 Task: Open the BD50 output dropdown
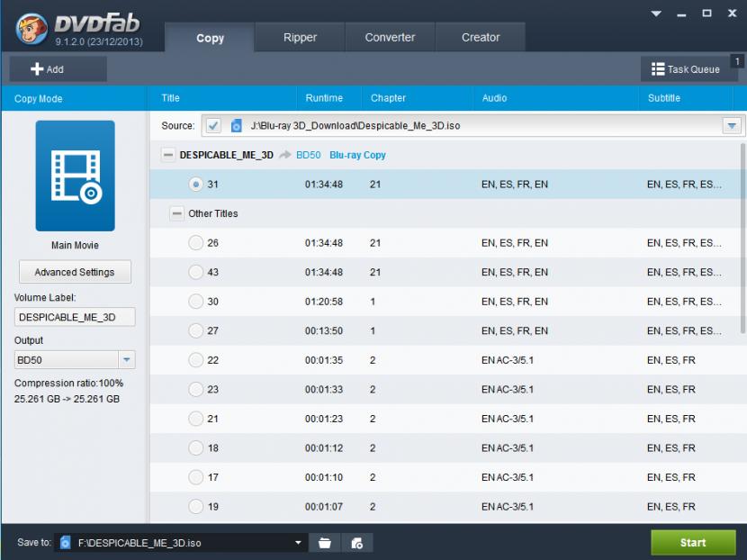click(x=127, y=360)
